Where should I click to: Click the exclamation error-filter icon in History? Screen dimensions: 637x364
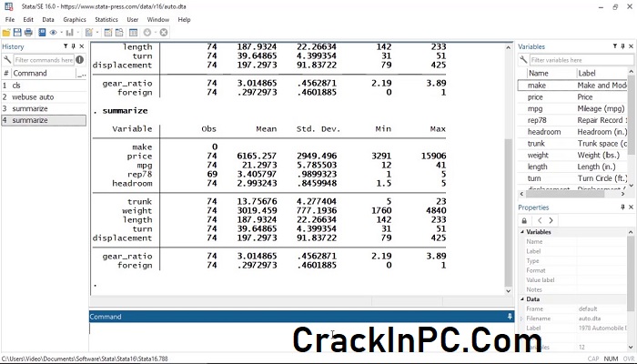[80, 60]
